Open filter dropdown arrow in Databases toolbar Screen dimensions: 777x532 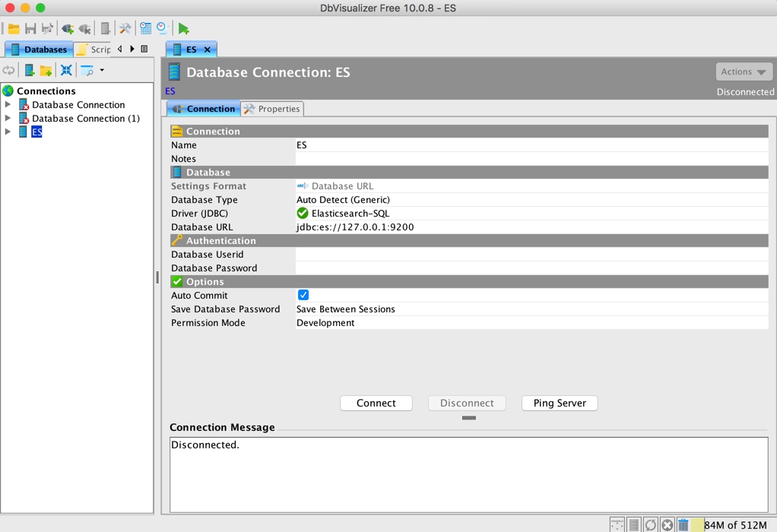point(102,71)
